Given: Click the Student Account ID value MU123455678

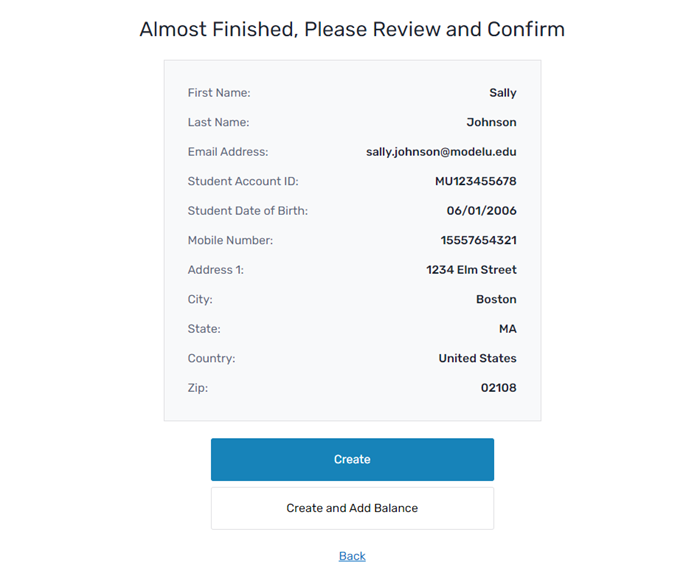Looking at the screenshot, I should click(x=475, y=181).
